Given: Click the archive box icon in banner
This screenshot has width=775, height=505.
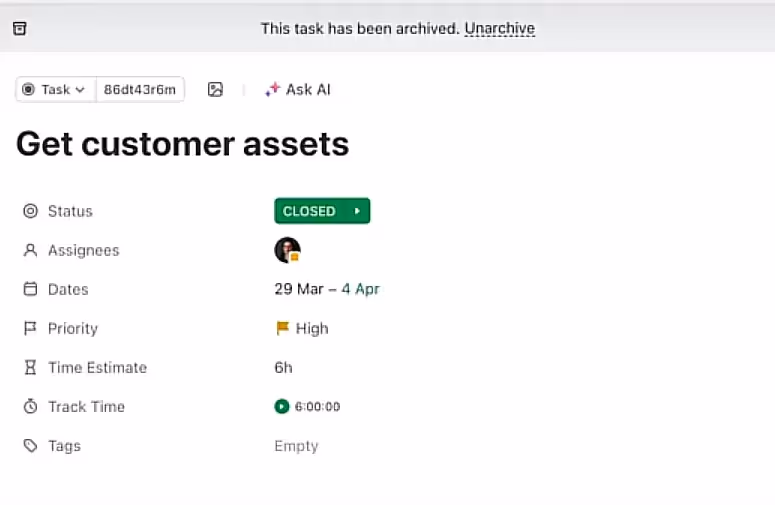Looking at the screenshot, I should [x=20, y=28].
